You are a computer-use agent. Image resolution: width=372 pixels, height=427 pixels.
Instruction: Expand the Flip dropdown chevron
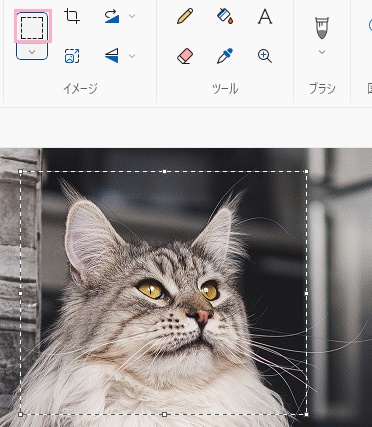click(132, 56)
